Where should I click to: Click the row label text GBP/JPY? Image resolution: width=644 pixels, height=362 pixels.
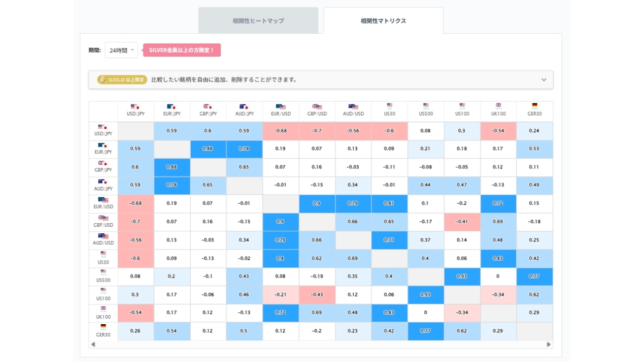tap(103, 170)
